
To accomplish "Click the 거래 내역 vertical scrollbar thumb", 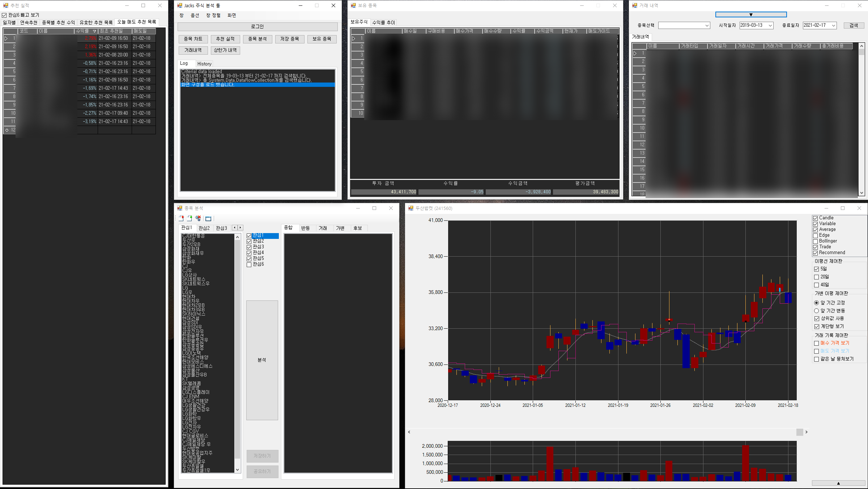I will (861, 52).
